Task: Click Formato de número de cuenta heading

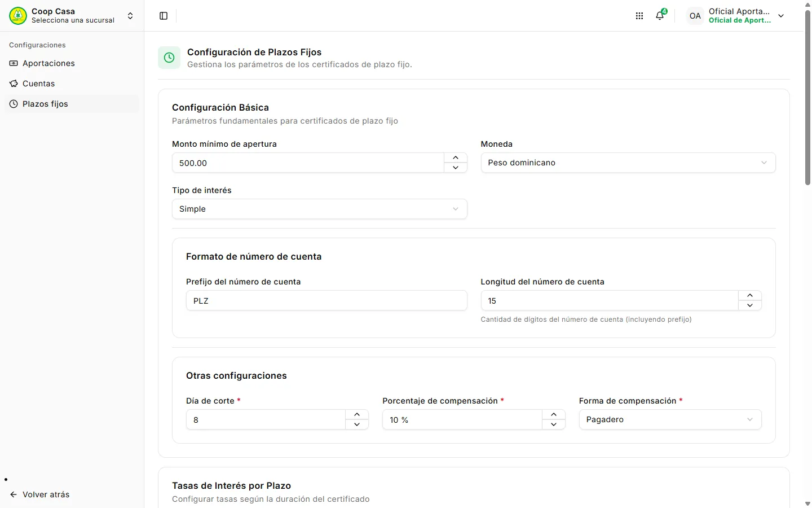Action: [254, 256]
